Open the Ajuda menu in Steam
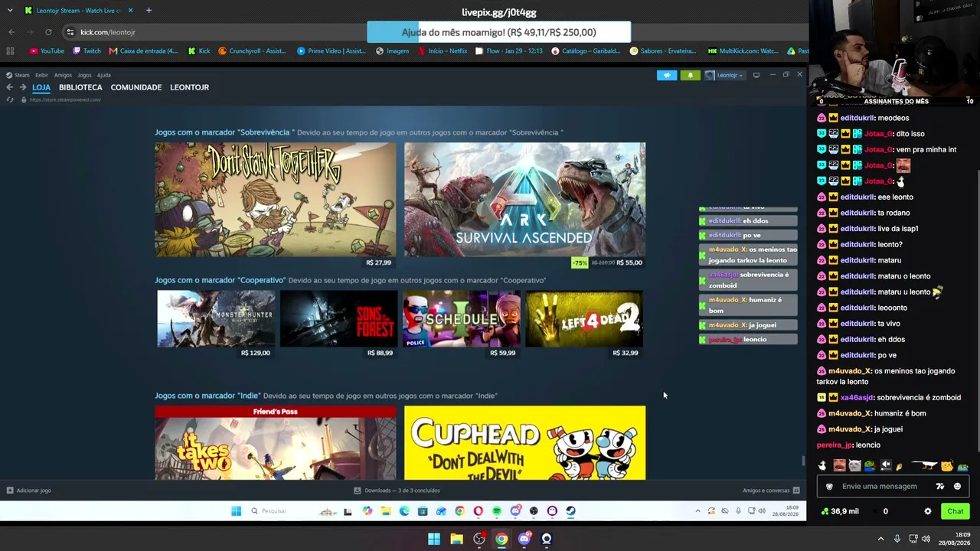 point(104,75)
